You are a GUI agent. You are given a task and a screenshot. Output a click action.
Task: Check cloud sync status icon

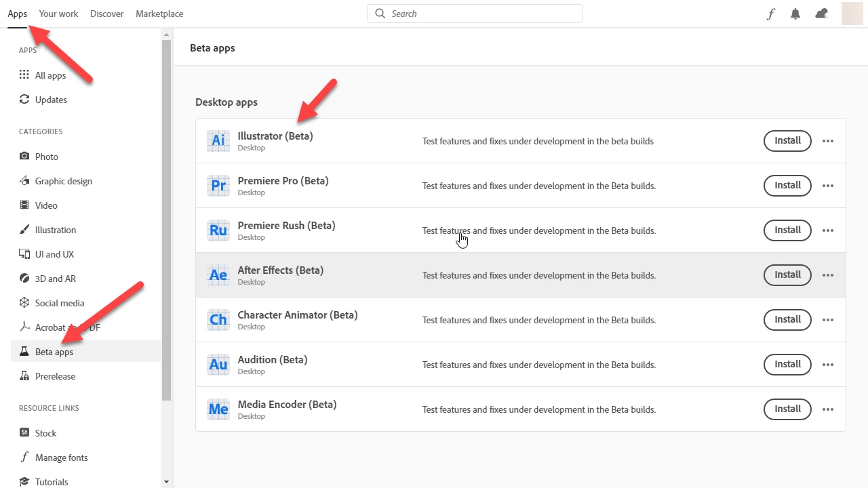pyautogui.click(x=822, y=14)
